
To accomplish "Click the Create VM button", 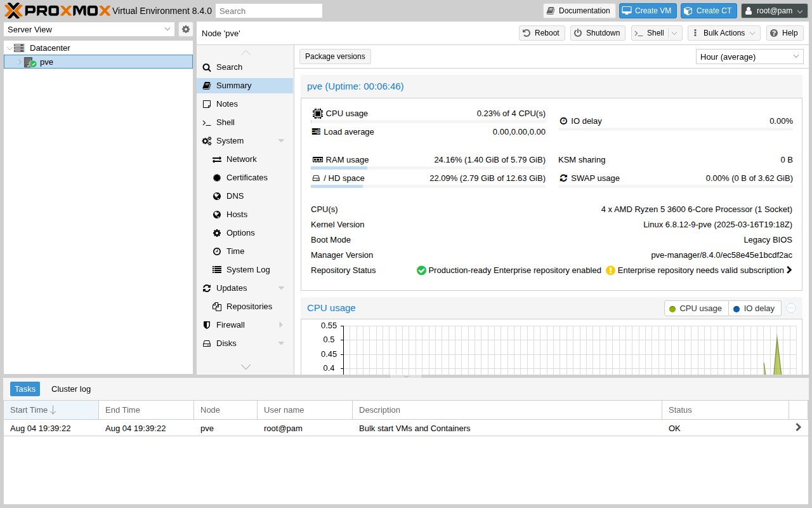I will point(648,11).
